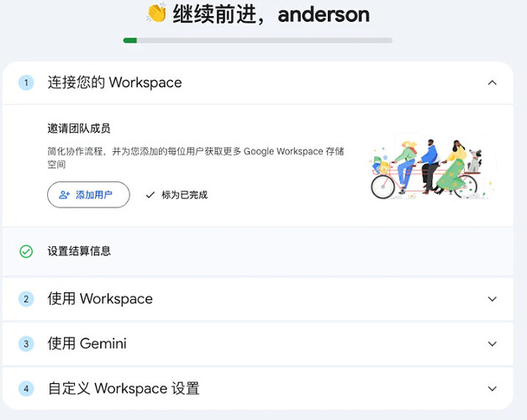The height and width of the screenshot is (420, 527).
Task: Select the 自定义 Workspace 设置 heading
Action: pyautogui.click(x=124, y=389)
